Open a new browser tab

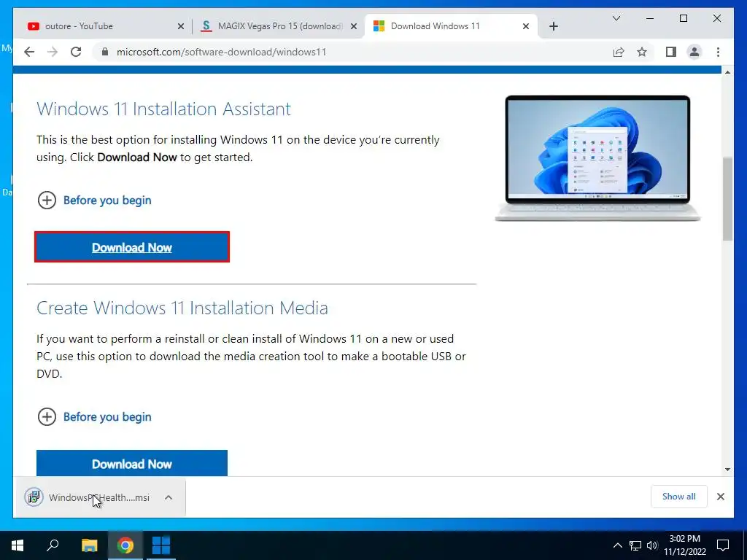[x=553, y=26]
